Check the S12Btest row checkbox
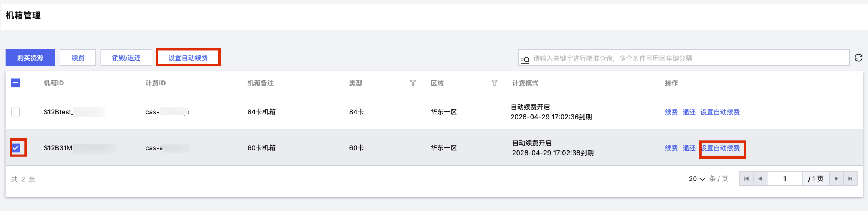The height and width of the screenshot is (211, 868). tap(15, 112)
